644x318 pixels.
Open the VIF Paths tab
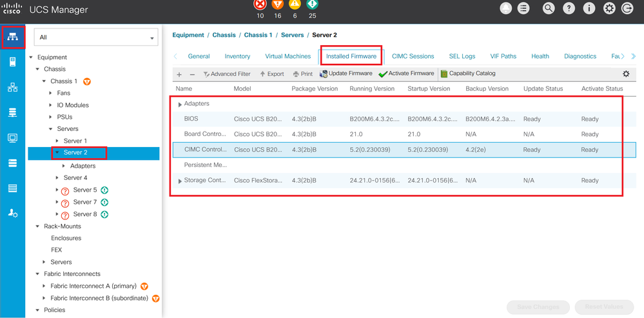(x=503, y=56)
